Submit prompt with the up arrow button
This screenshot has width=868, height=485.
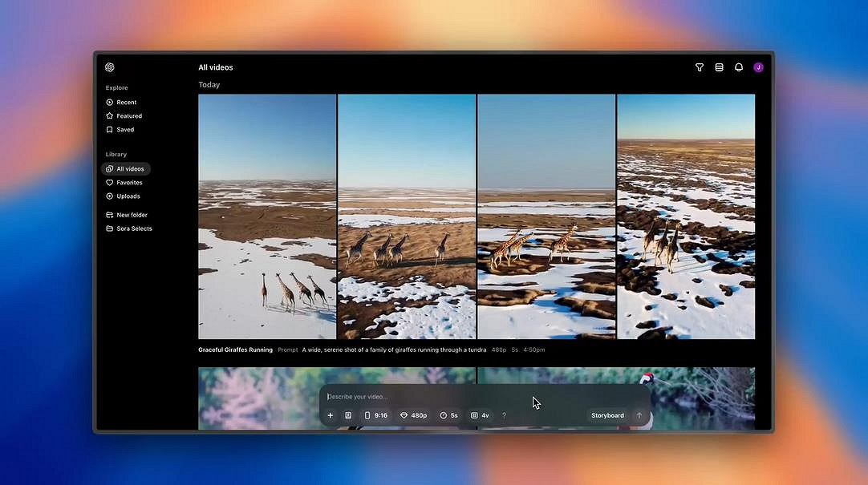click(639, 415)
